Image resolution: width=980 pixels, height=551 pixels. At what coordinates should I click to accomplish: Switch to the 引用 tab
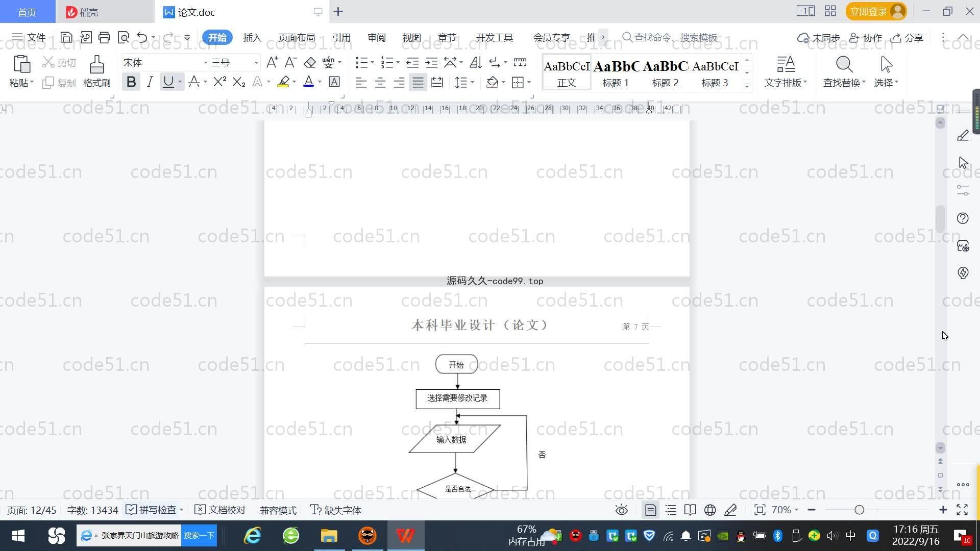(341, 37)
